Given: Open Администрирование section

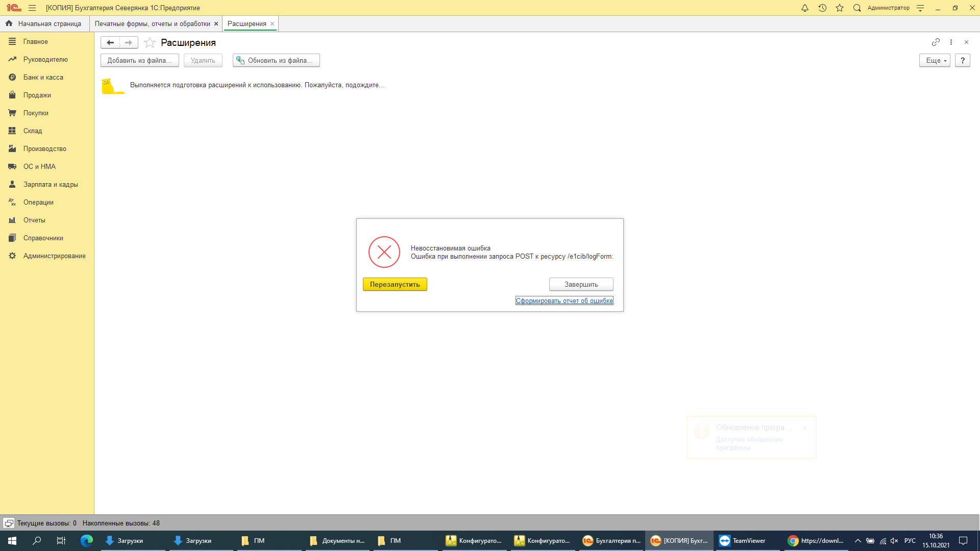Looking at the screenshot, I should (x=47, y=256).
